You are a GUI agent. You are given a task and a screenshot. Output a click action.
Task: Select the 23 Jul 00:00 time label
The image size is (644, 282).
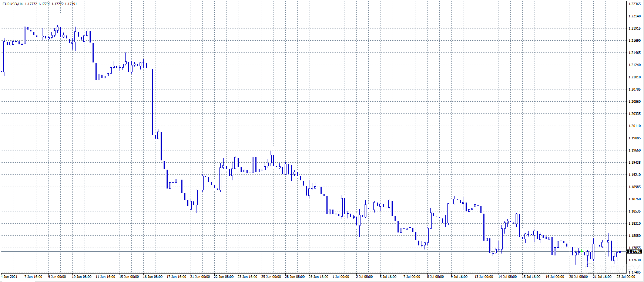626,277
